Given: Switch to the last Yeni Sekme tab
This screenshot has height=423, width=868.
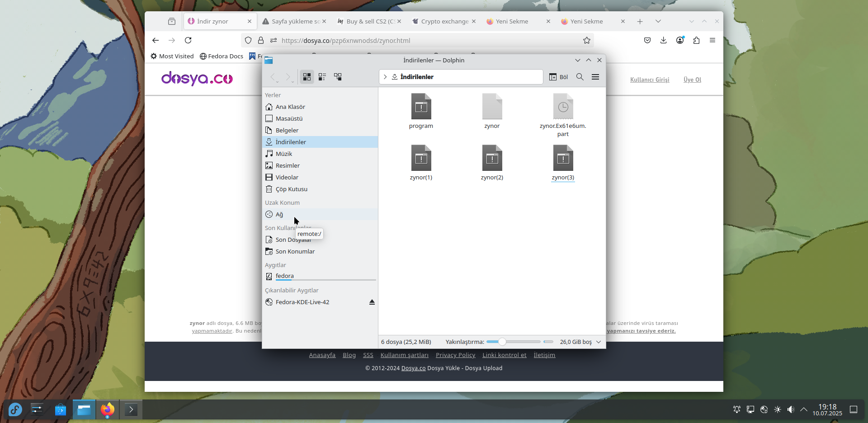Looking at the screenshot, I should tap(593, 21).
